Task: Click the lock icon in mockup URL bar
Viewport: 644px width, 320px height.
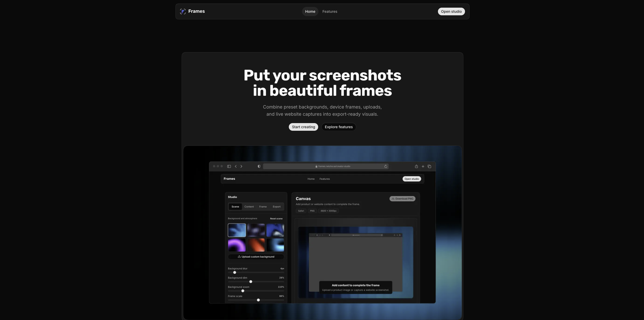Action: click(x=316, y=167)
